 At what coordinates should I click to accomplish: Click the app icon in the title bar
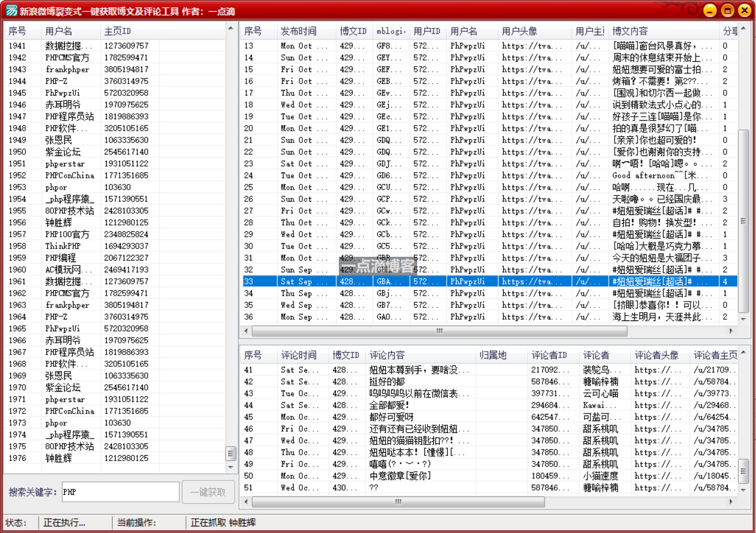(x=11, y=10)
